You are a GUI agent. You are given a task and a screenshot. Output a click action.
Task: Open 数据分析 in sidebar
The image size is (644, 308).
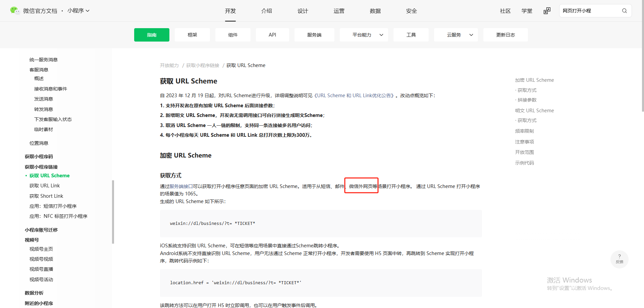pyautogui.click(x=34, y=293)
